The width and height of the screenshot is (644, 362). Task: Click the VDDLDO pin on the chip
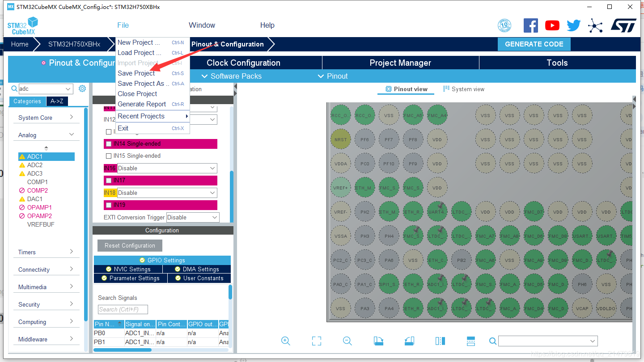tap(606, 308)
